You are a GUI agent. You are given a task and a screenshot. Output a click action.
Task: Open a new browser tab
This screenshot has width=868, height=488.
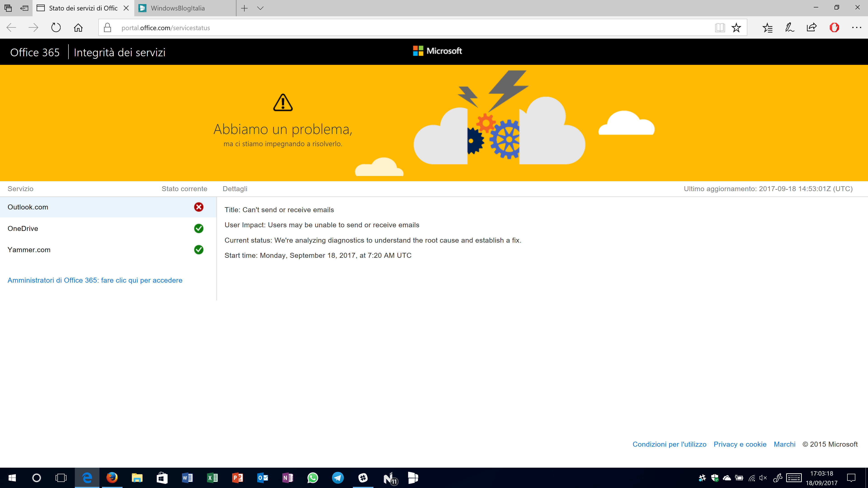point(245,8)
